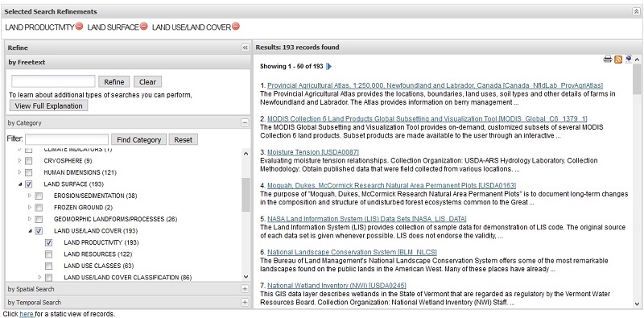This screenshot has height=318, width=644.
Task: Expand the by Spatial Search section
Action: point(245,289)
